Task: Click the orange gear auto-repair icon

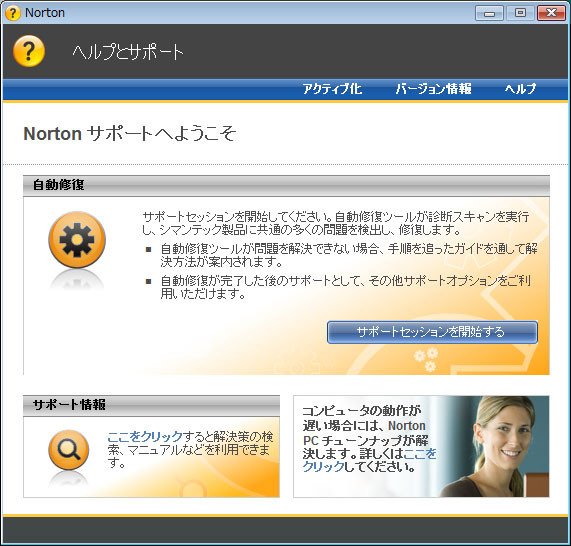Action: pos(77,240)
